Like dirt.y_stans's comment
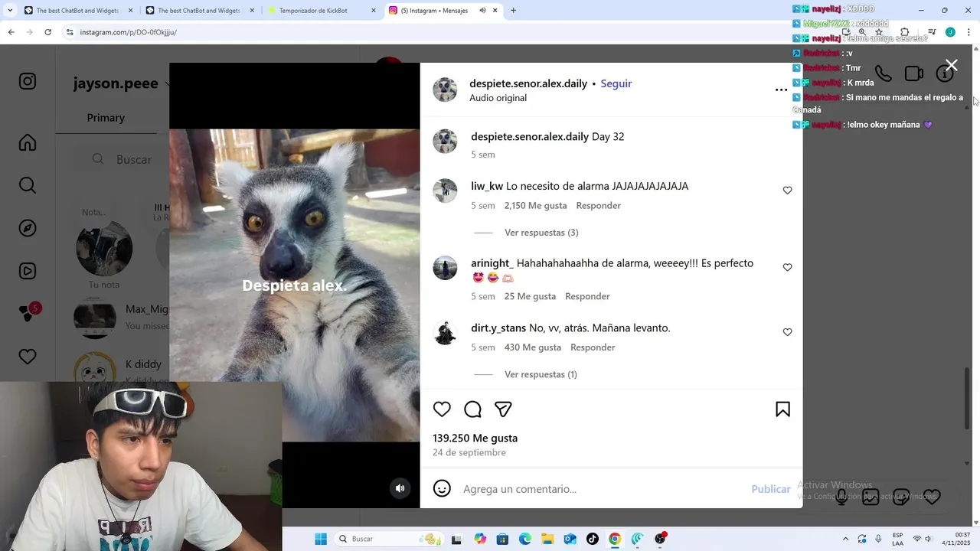980x551 pixels. coord(787,332)
